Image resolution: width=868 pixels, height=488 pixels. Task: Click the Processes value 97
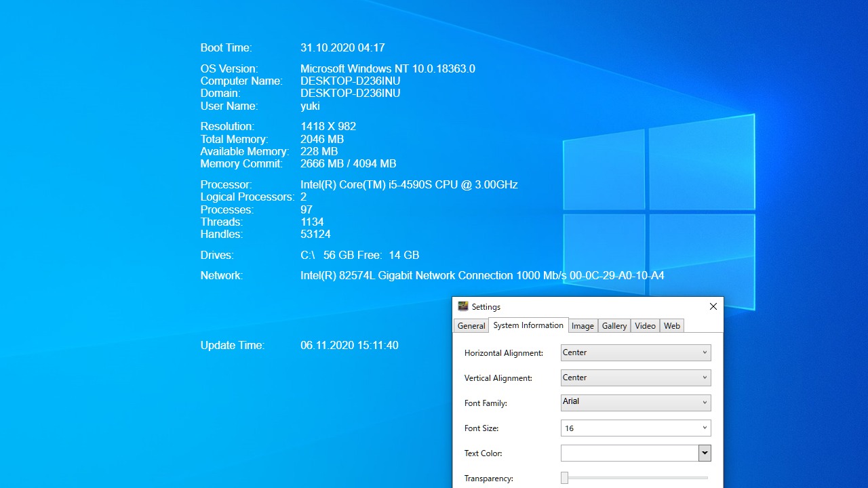click(x=306, y=210)
